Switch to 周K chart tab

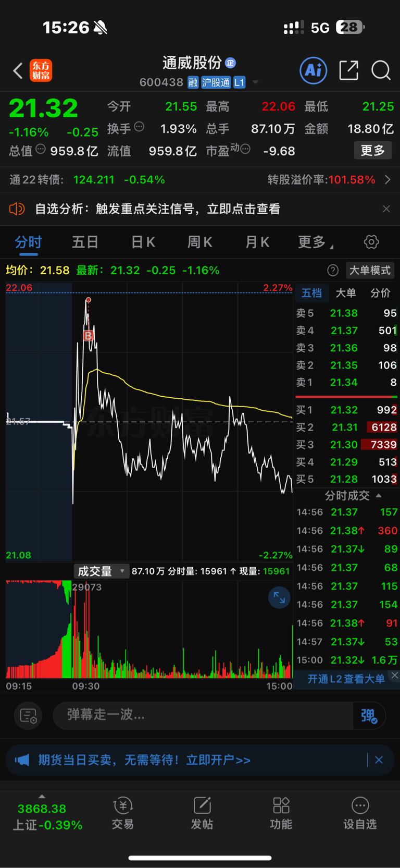pyautogui.click(x=199, y=242)
